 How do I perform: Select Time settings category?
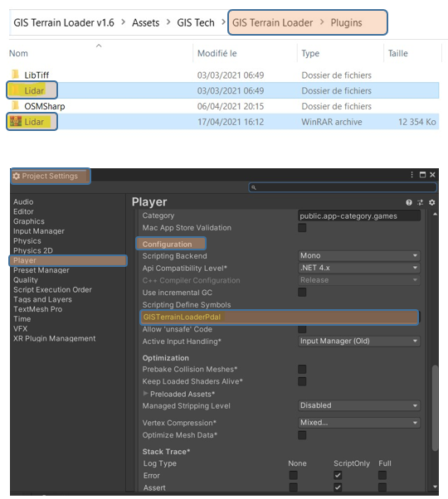(22, 319)
